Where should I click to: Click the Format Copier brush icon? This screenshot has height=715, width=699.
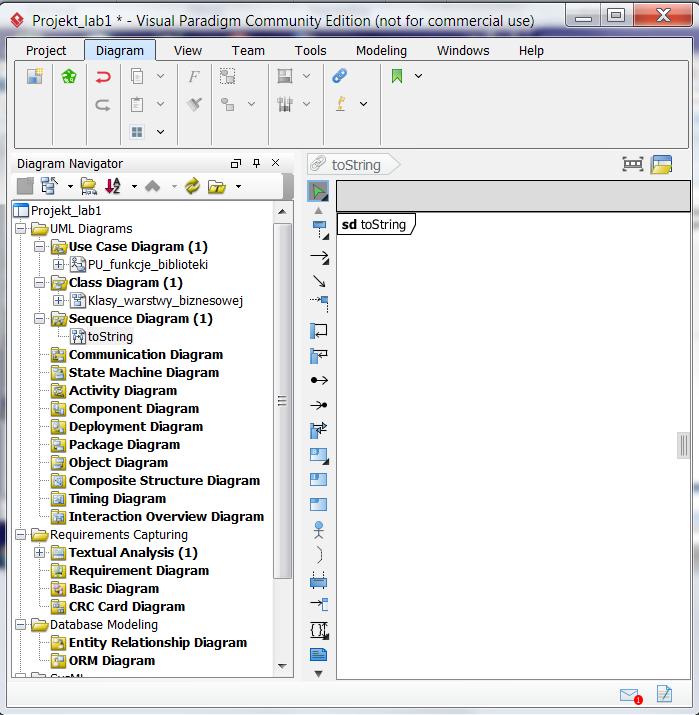click(194, 104)
